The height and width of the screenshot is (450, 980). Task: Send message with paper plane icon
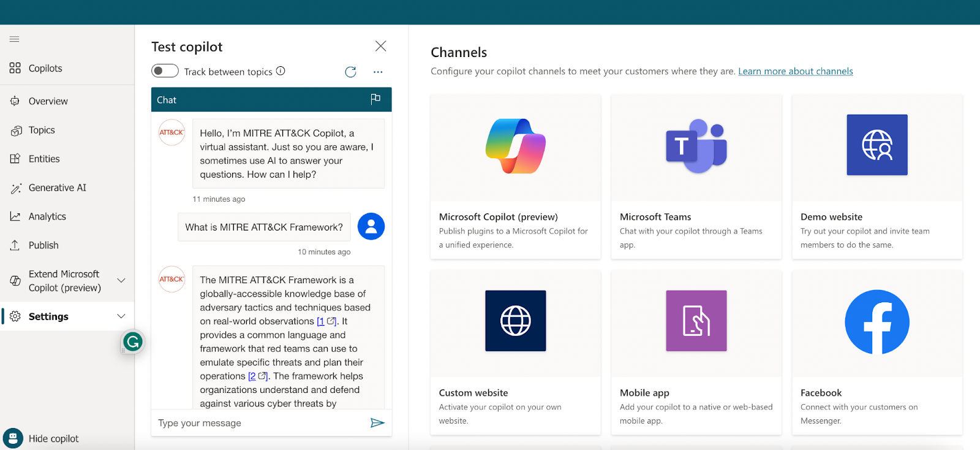pos(377,422)
